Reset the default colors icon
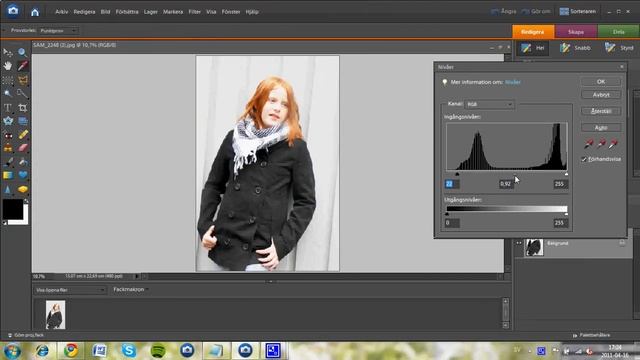Screen dimensions: 640x360 [5, 223]
